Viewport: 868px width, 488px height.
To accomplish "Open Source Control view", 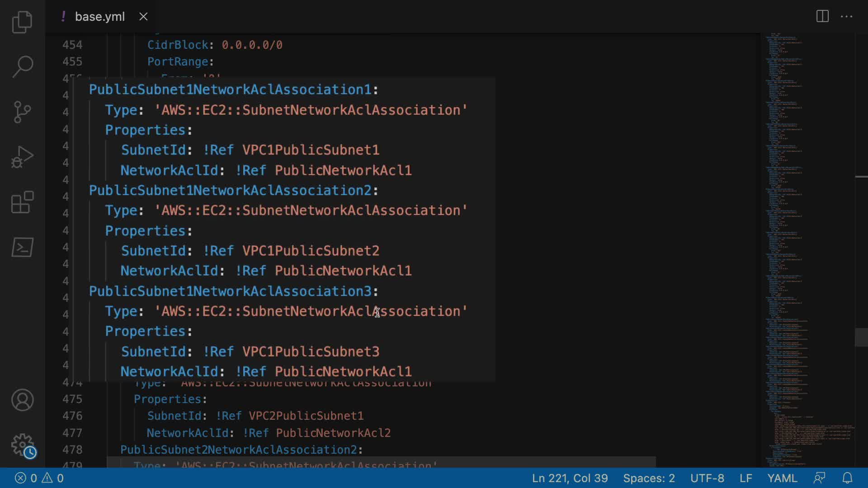I will (x=22, y=112).
